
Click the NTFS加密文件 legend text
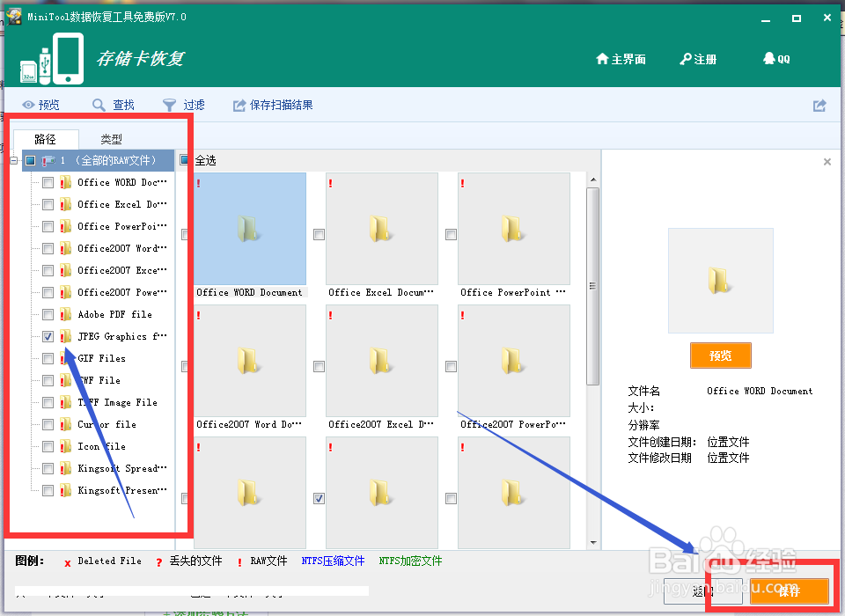tap(411, 561)
